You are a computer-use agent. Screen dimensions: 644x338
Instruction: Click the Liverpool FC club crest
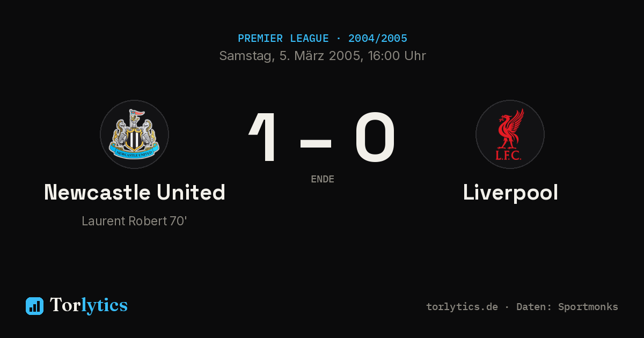pyautogui.click(x=510, y=134)
